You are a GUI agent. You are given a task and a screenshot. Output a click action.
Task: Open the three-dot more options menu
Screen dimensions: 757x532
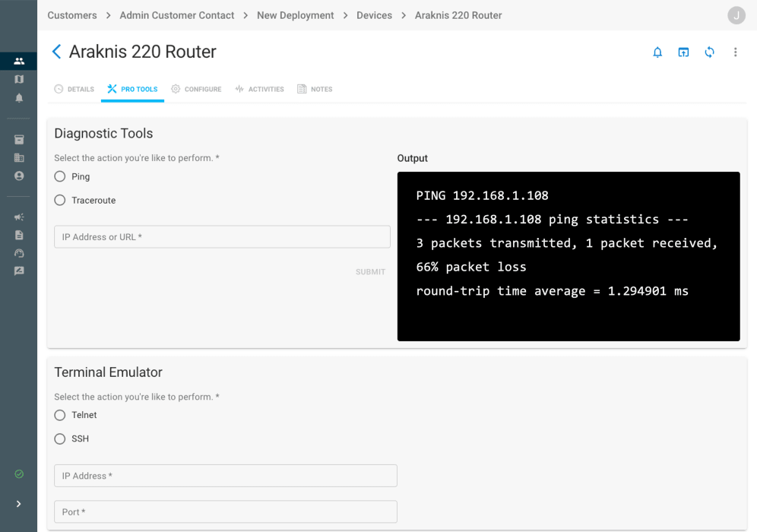(735, 52)
